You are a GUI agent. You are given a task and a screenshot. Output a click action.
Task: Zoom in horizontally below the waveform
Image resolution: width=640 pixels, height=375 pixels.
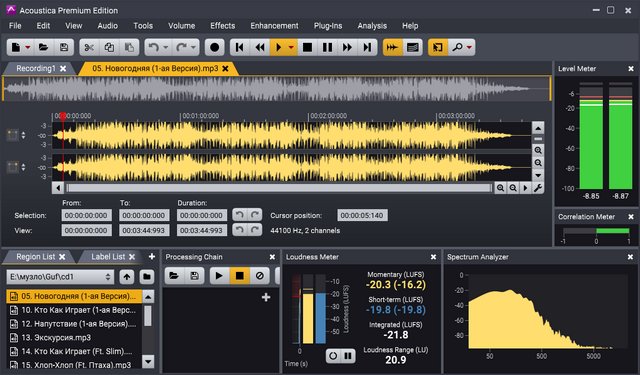[x=500, y=188]
